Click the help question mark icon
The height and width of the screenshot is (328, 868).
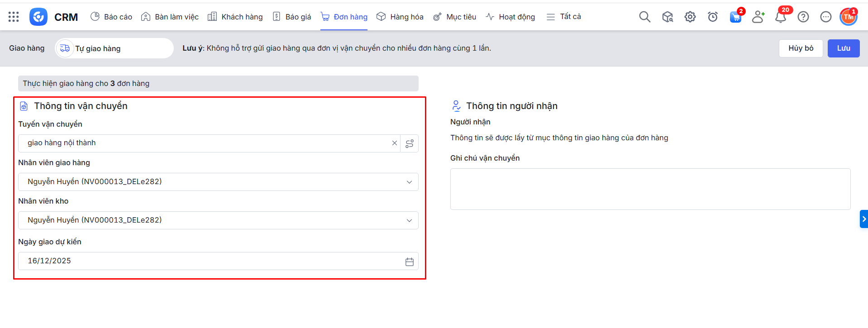[x=803, y=17]
